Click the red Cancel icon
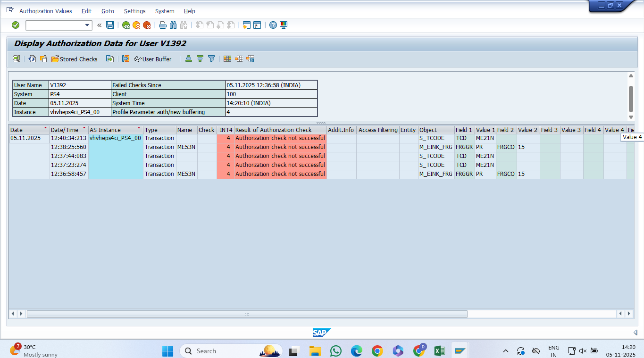The height and width of the screenshot is (358, 644). click(147, 25)
